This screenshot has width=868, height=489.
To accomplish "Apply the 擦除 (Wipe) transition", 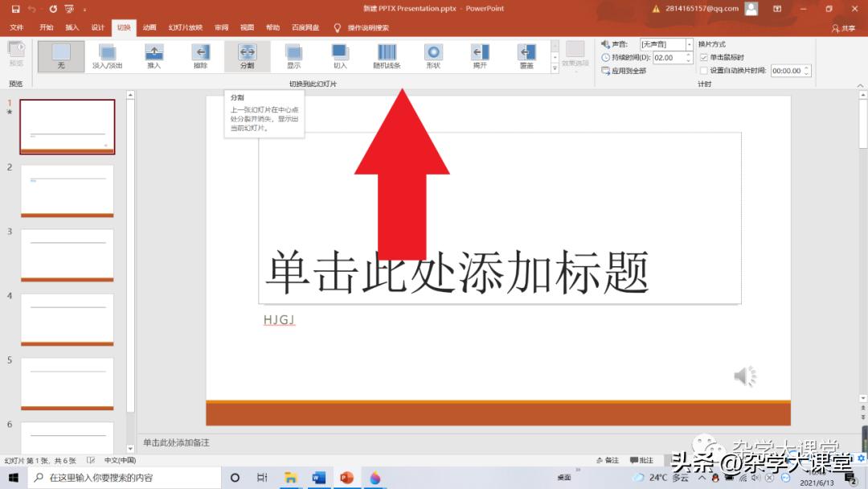I will [200, 56].
